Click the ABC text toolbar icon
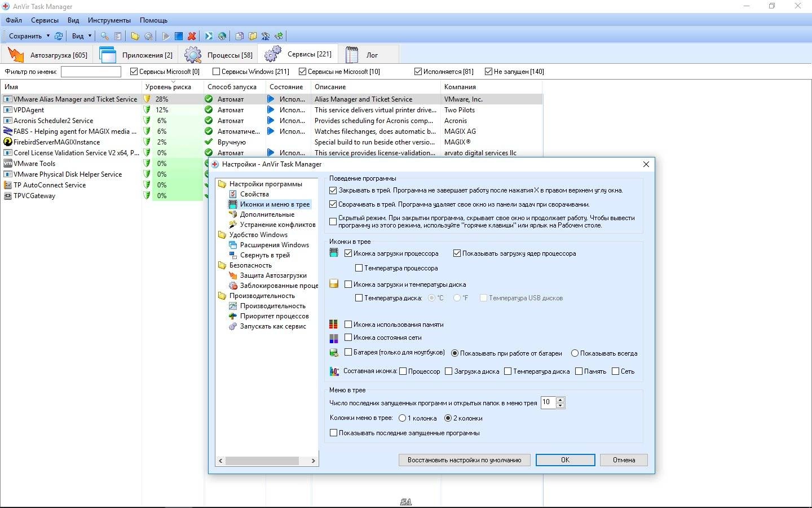 266,36
